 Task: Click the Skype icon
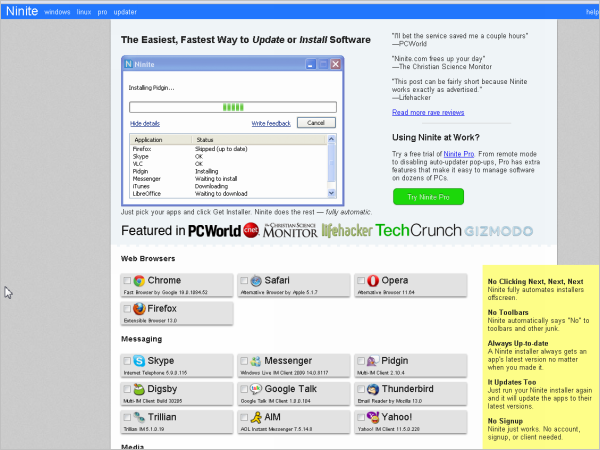click(x=139, y=361)
